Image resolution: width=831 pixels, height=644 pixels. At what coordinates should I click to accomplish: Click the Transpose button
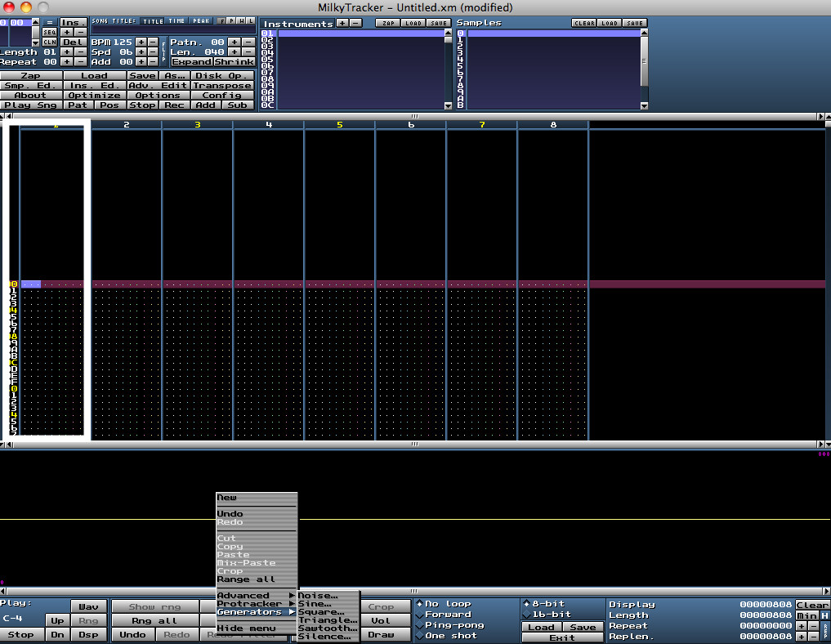pos(222,85)
